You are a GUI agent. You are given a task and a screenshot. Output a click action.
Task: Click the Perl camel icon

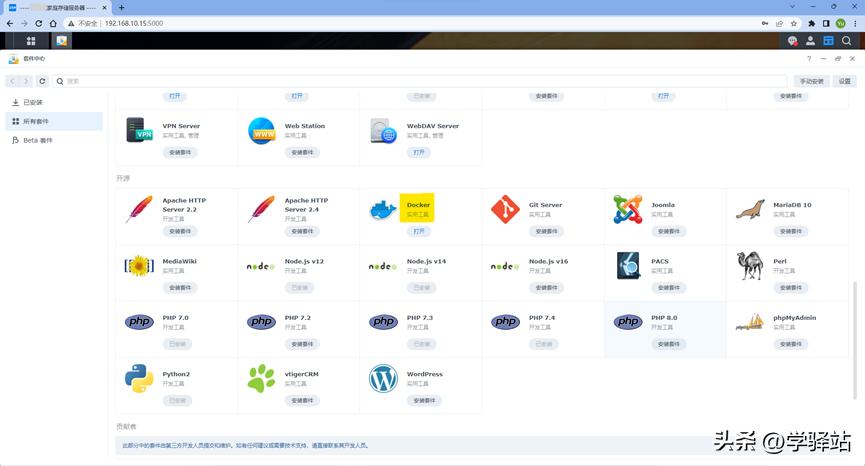pyautogui.click(x=750, y=266)
